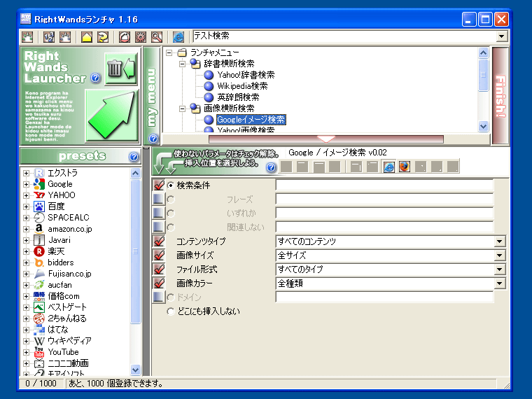Image resolution: width=532 pixels, height=399 pixels.
Task: Click the presets list scrollbar thumb
Action: tap(135, 251)
